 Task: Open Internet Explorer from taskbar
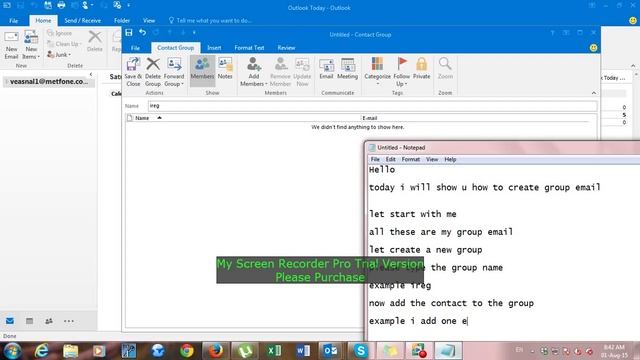[42, 351]
